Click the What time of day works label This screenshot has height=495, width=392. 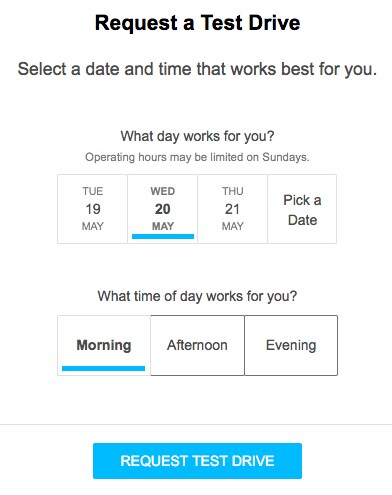click(x=197, y=296)
